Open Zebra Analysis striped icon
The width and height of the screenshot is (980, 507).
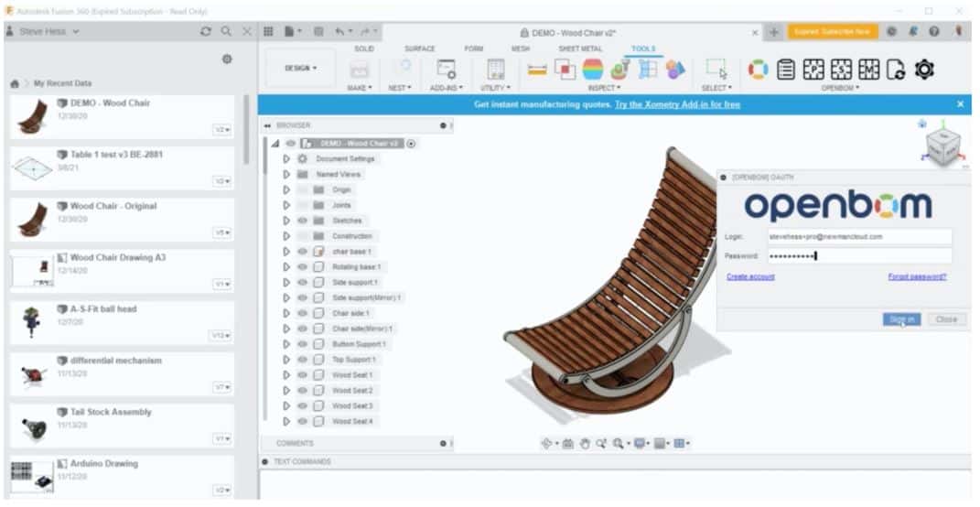coord(593,70)
